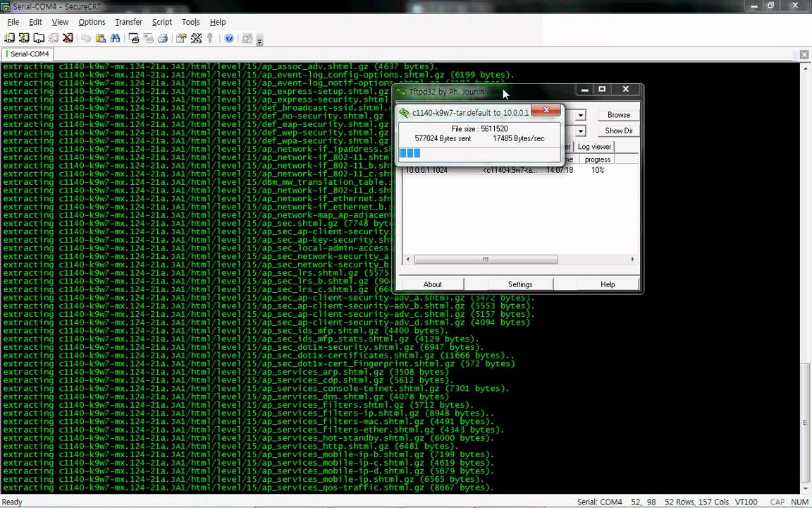This screenshot has height=508, width=812.
Task: Expand the toolbar options arrow
Action: click(x=259, y=41)
